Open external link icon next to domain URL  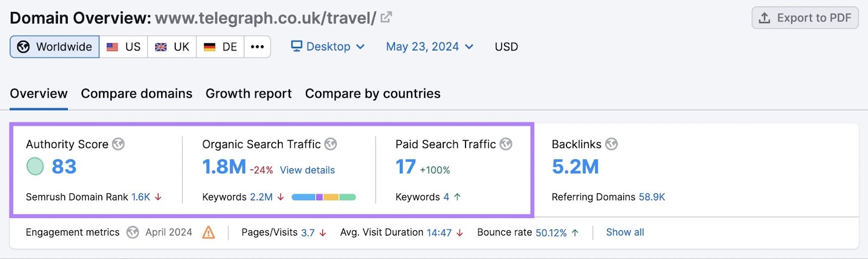coord(386,17)
